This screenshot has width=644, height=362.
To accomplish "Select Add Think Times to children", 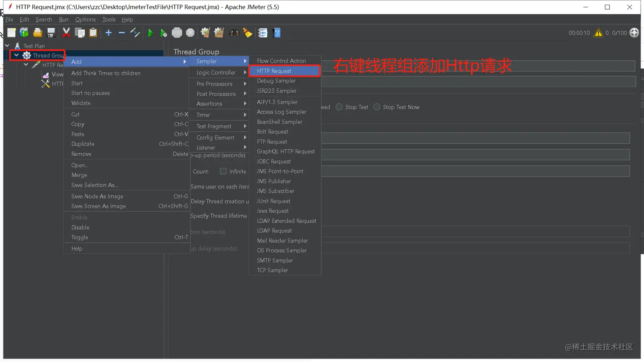I will [126, 73].
